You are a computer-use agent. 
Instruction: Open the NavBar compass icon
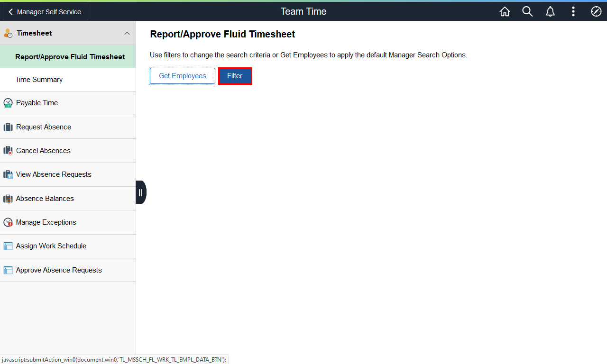point(596,11)
